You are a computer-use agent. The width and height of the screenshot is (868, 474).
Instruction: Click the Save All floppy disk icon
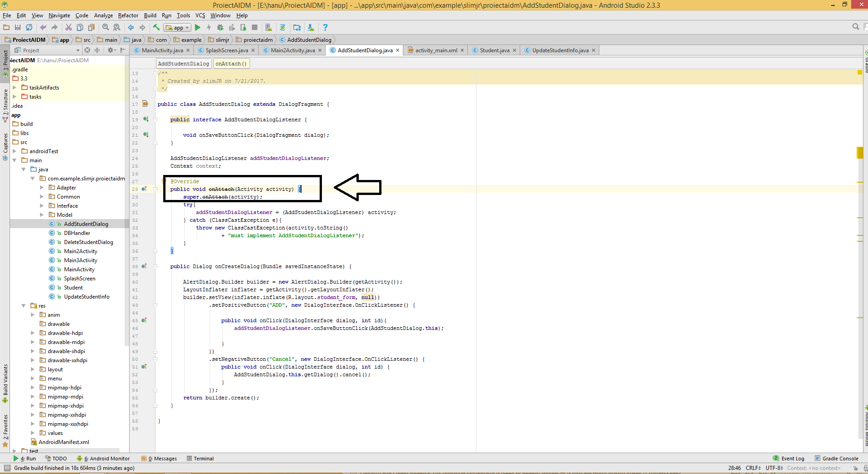(x=18, y=28)
